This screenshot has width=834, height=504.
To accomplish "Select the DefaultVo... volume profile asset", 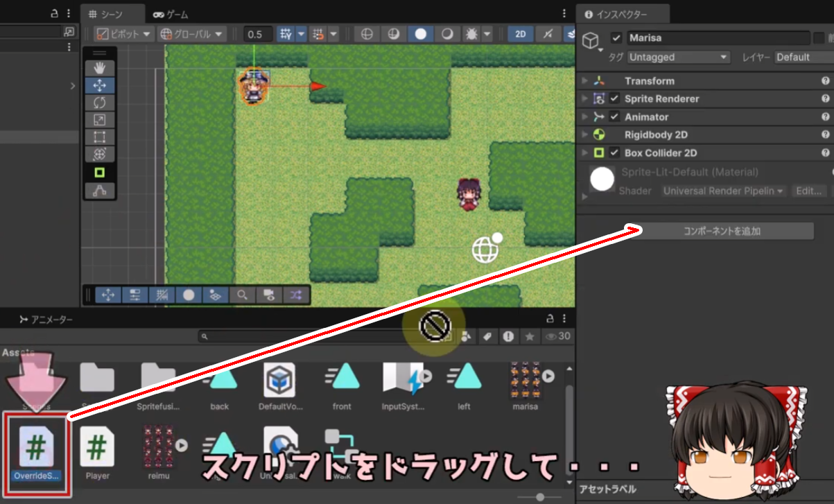I will pos(280,386).
